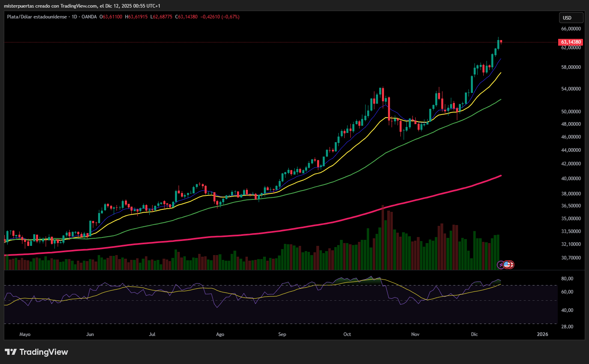The height and width of the screenshot is (364, 589).
Task: Click the 1D interval in the legend
Action: pyautogui.click(x=74, y=17)
